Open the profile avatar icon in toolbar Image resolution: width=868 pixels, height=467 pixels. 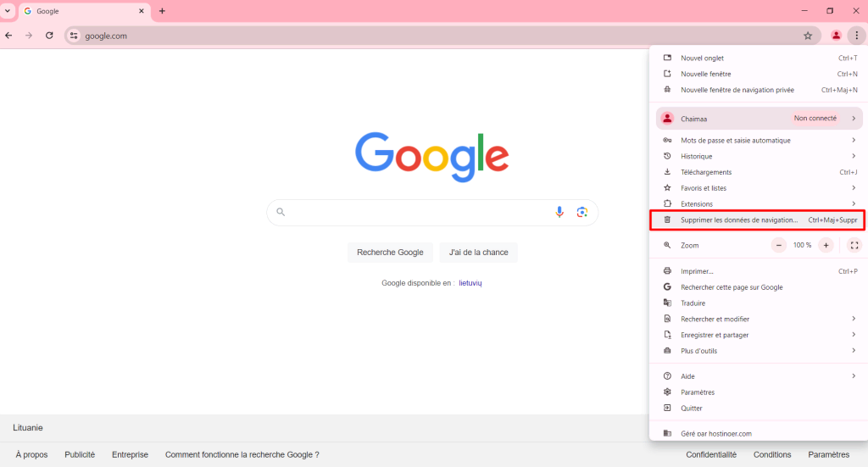coord(836,36)
